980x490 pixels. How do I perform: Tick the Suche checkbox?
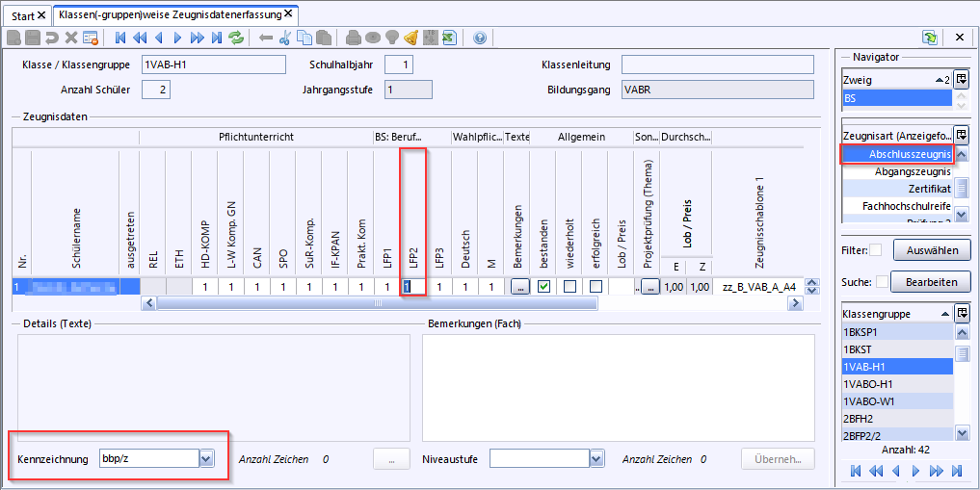[882, 282]
